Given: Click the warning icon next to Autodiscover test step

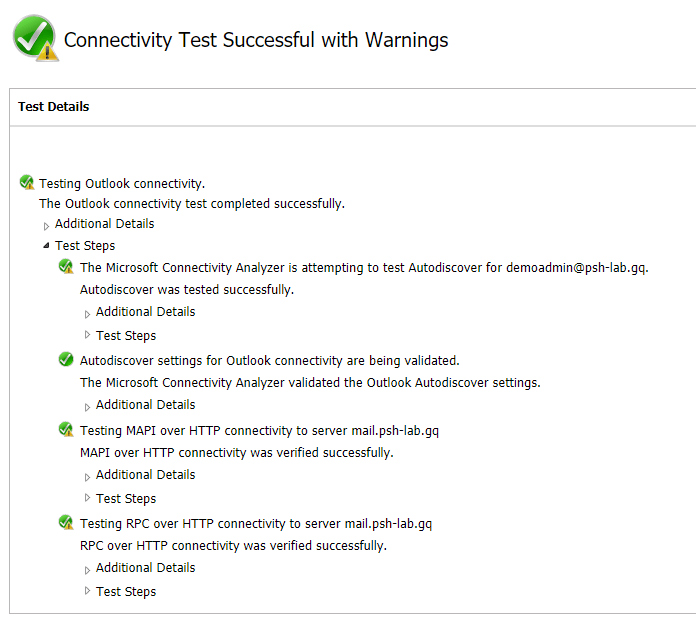Looking at the screenshot, I should coord(66,267).
